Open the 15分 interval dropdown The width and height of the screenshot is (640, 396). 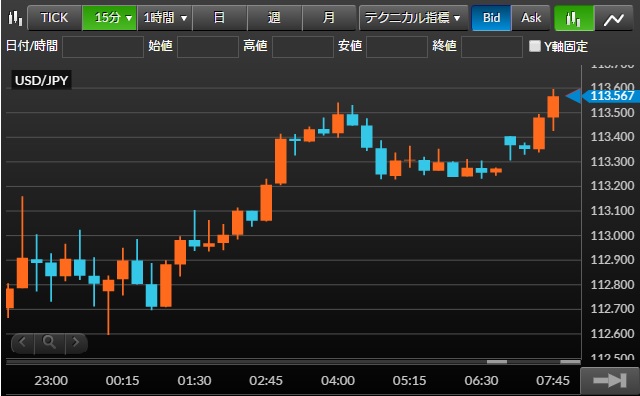[109, 18]
